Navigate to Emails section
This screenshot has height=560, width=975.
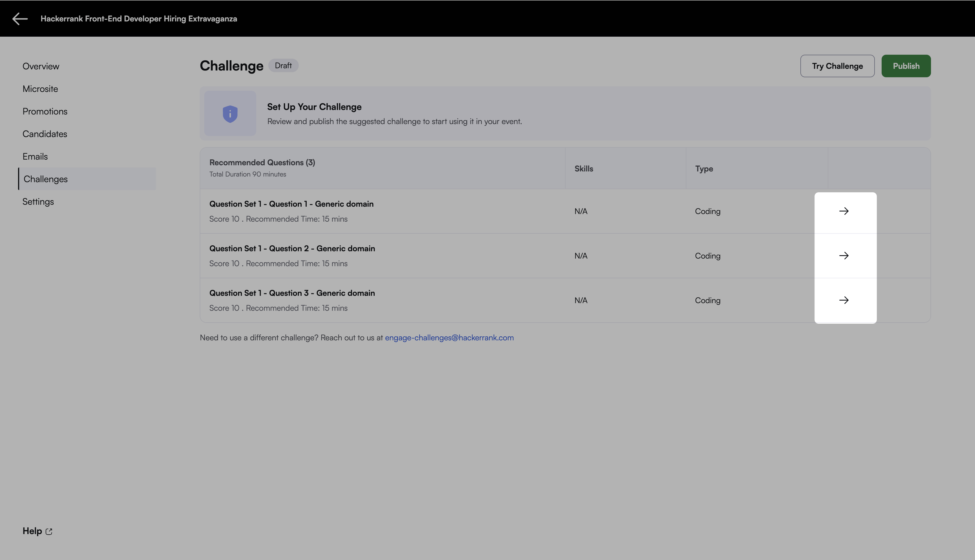[x=35, y=156]
